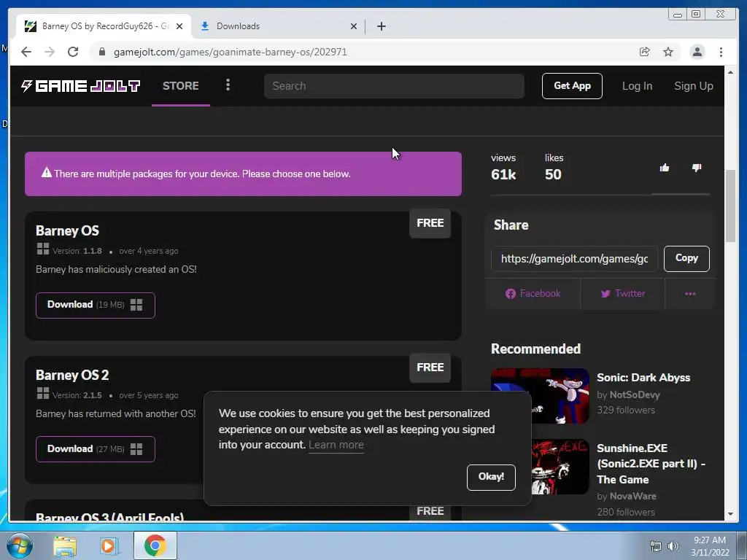Share on Facebook
The width and height of the screenshot is (747, 560).
(533, 293)
